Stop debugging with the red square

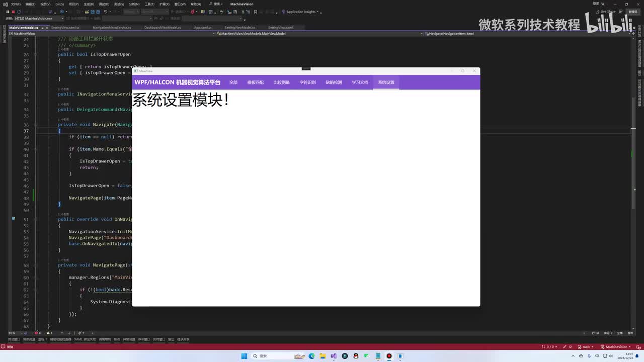pos(13,12)
